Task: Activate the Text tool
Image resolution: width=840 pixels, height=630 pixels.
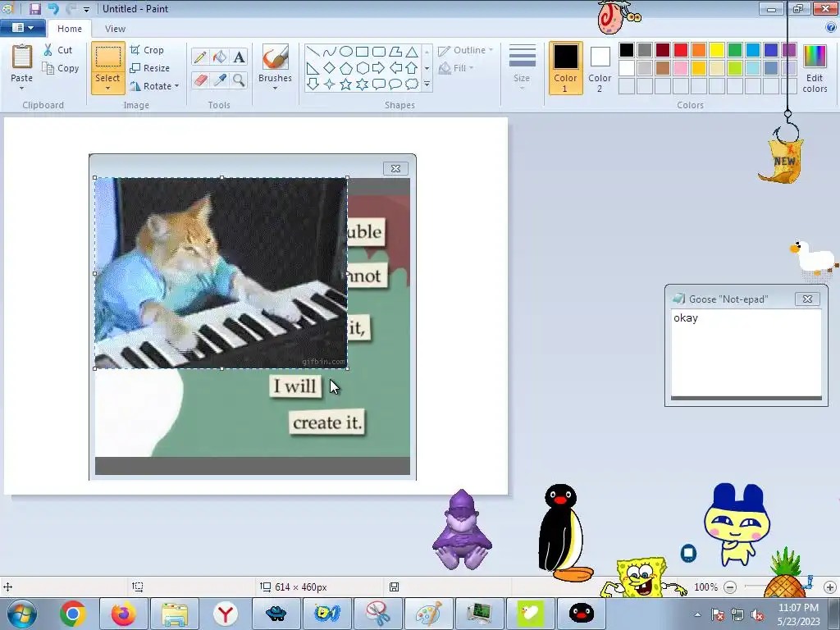Action: coord(239,57)
